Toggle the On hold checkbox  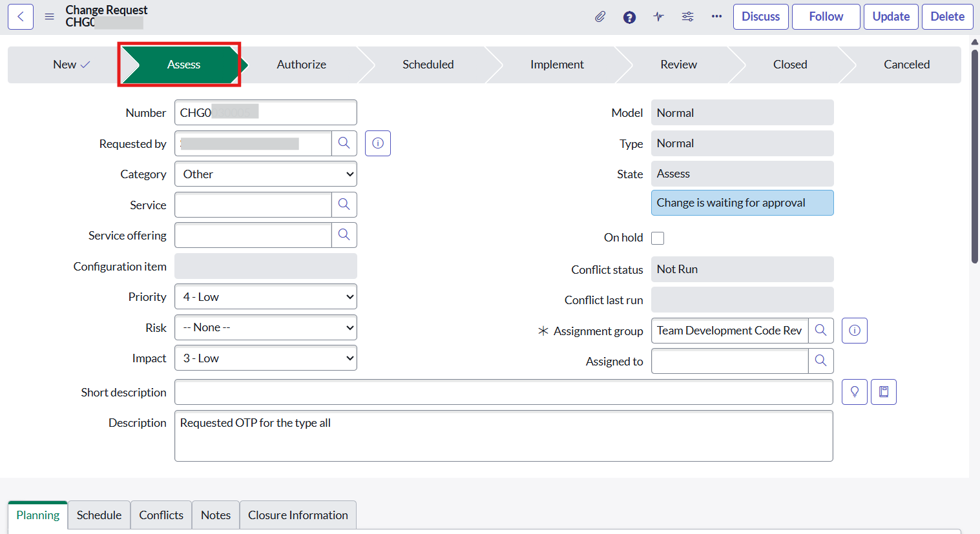pos(658,238)
